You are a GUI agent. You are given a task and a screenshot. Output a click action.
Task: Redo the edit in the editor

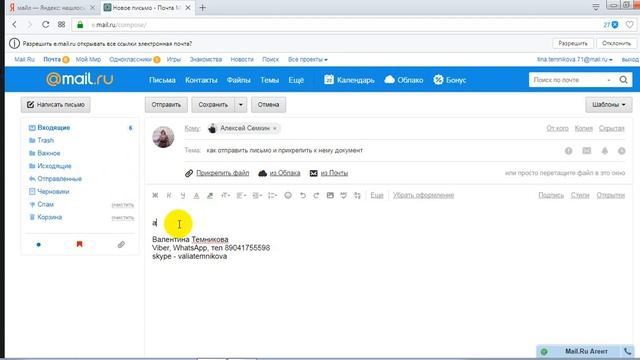coord(316,196)
